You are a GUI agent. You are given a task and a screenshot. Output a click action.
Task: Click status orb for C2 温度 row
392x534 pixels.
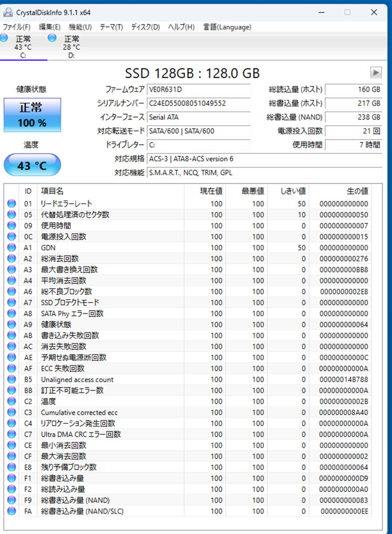12,401
